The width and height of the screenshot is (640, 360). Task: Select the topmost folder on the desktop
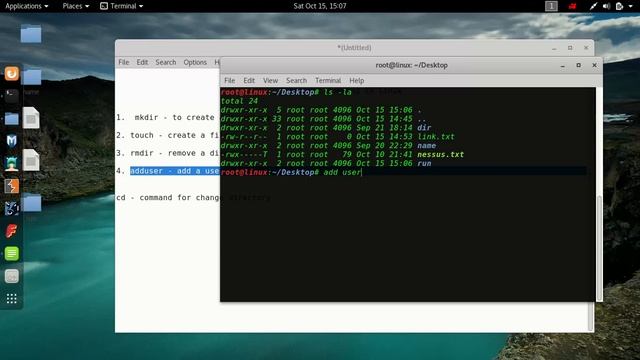pos(31,33)
